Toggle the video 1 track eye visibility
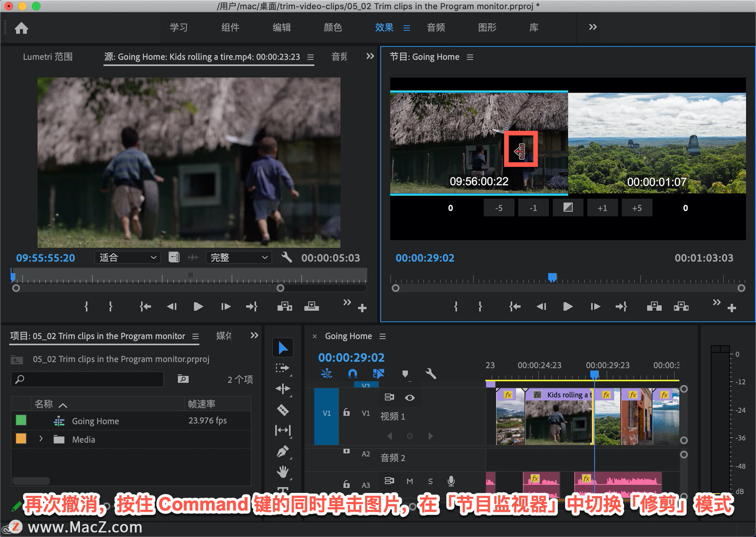 coord(409,398)
